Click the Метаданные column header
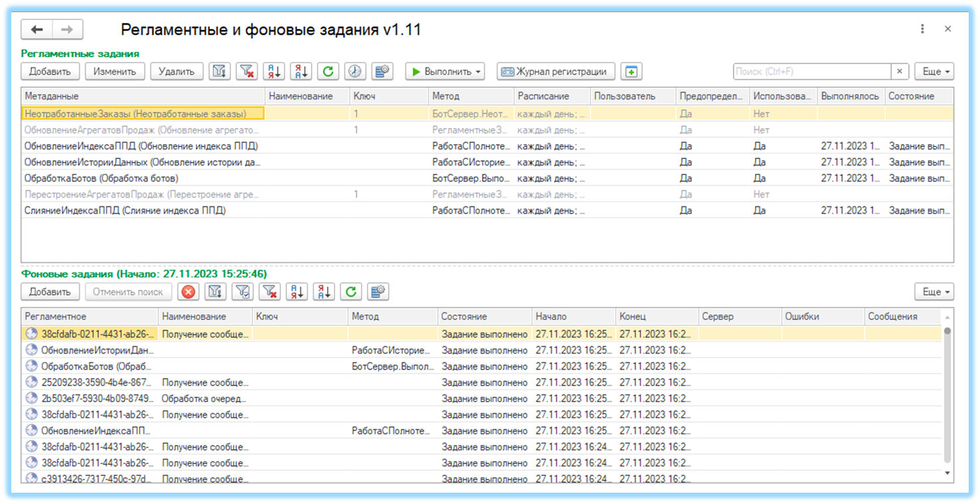This screenshot has height=504, width=980. coord(143,97)
